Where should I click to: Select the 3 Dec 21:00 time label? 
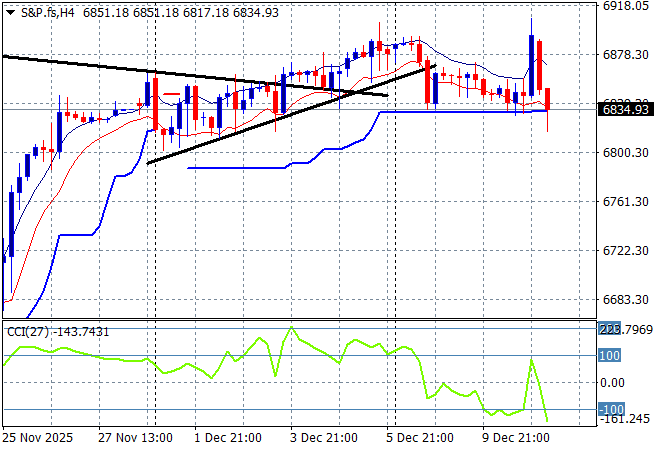coord(324,438)
